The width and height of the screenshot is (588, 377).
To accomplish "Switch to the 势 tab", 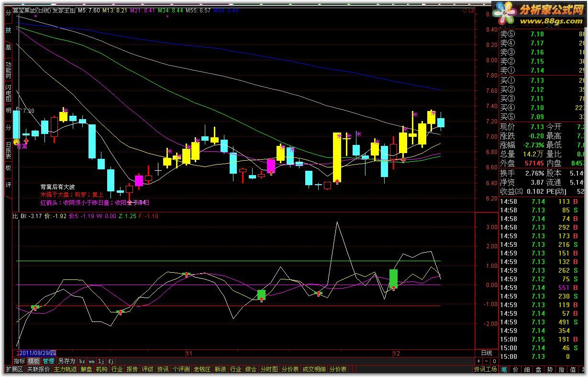I will [x=550, y=369].
